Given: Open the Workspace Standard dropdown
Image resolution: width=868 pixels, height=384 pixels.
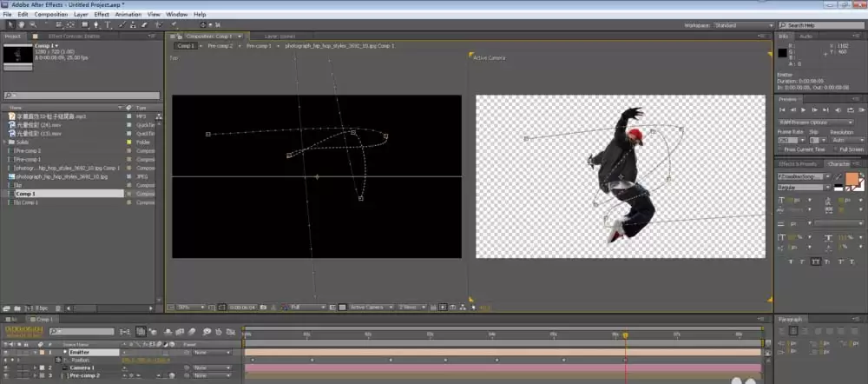Looking at the screenshot, I should [x=744, y=25].
